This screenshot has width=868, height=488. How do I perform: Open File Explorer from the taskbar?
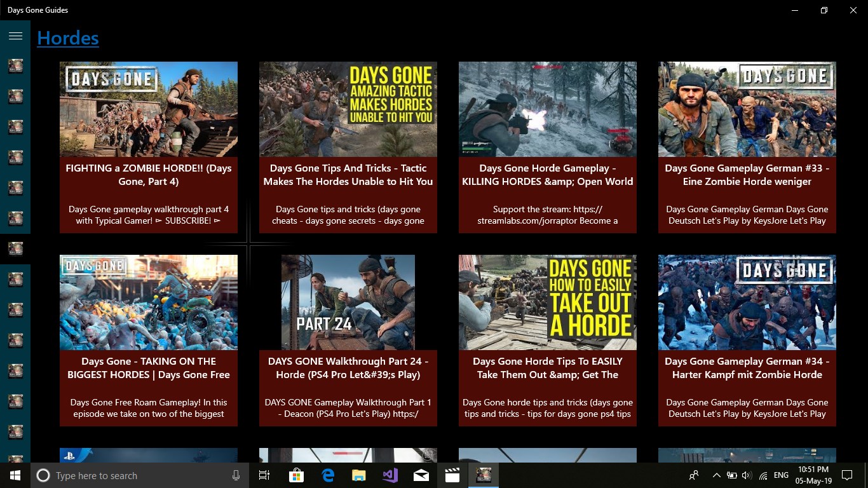point(359,475)
